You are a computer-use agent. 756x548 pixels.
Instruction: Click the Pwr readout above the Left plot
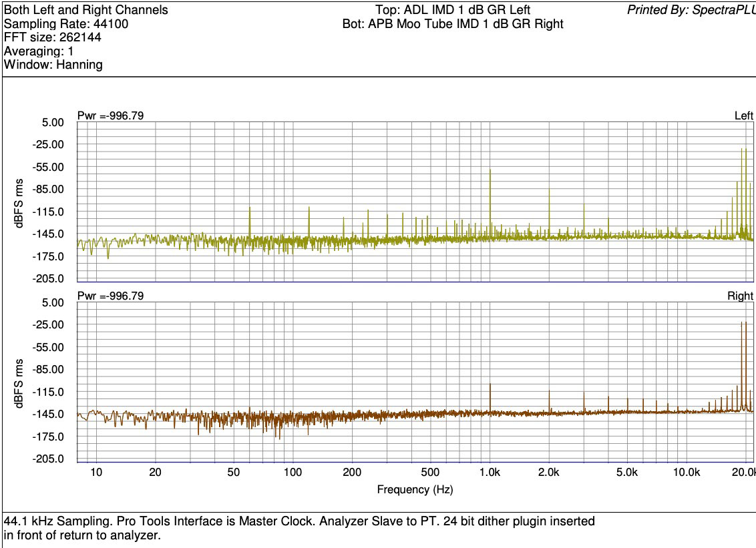pyautogui.click(x=110, y=116)
